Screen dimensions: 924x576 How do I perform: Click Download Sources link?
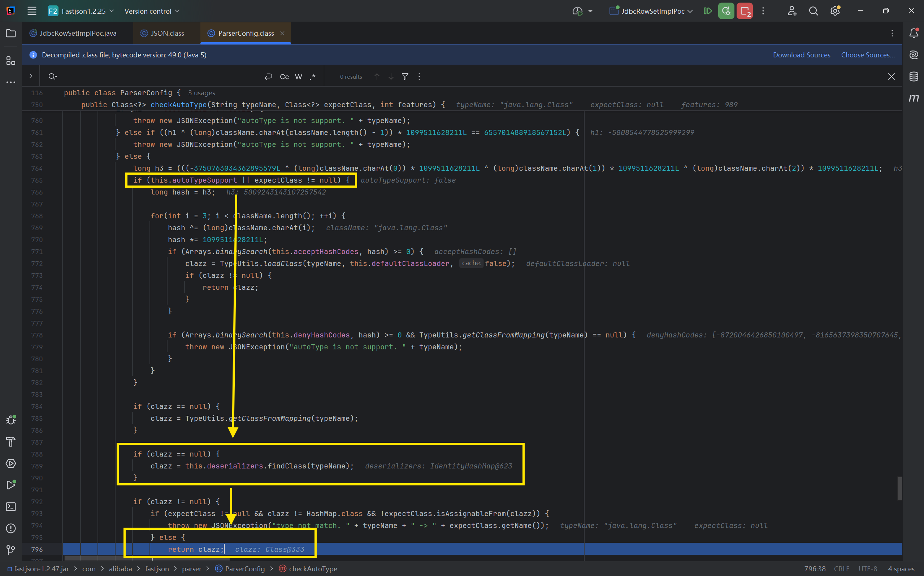click(x=801, y=55)
